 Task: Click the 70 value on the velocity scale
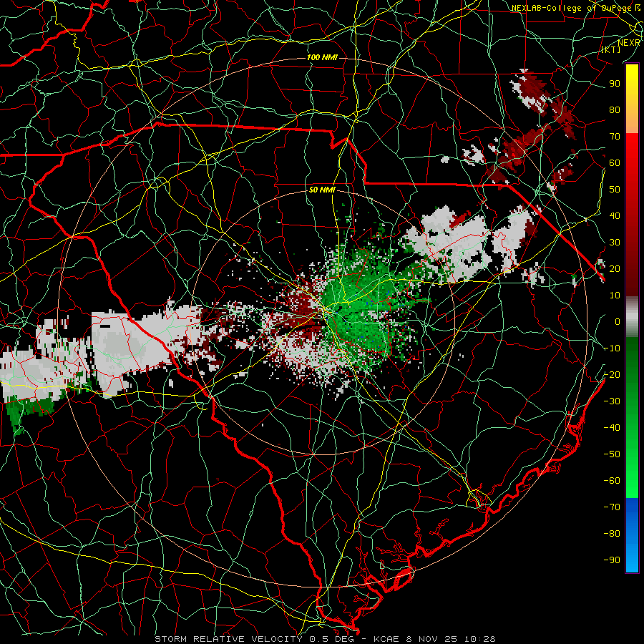pos(615,137)
